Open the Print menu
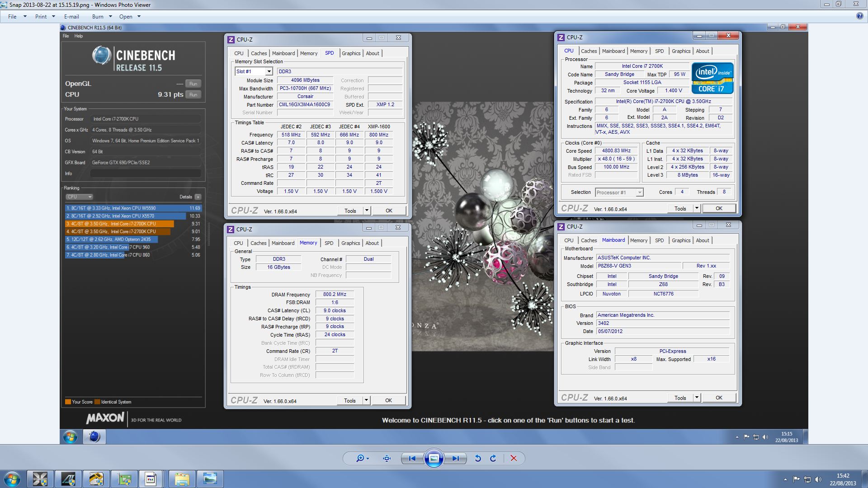This screenshot has height=488, width=868. pyautogui.click(x=41, y=16)
